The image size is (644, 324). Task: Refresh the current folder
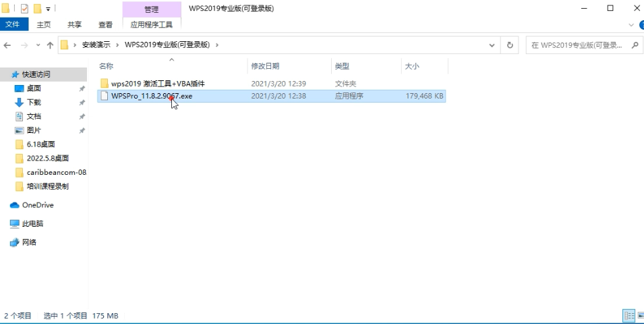510,45
